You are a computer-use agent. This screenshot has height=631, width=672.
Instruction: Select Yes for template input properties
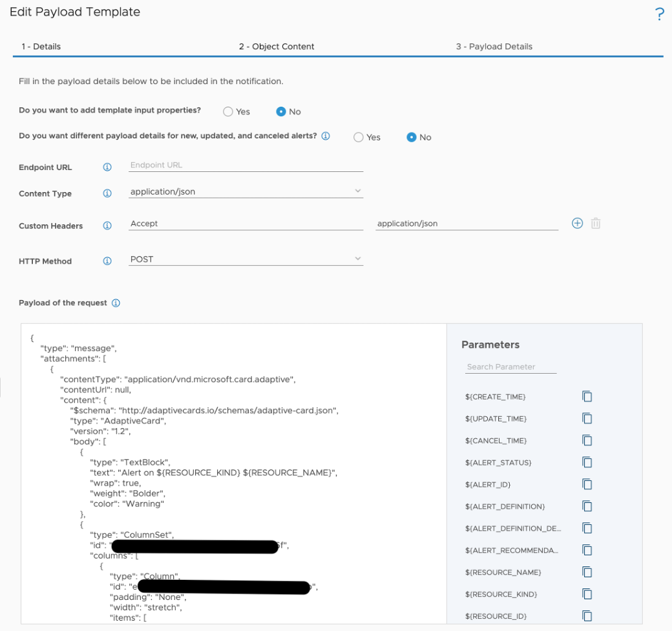click(228, 111)
